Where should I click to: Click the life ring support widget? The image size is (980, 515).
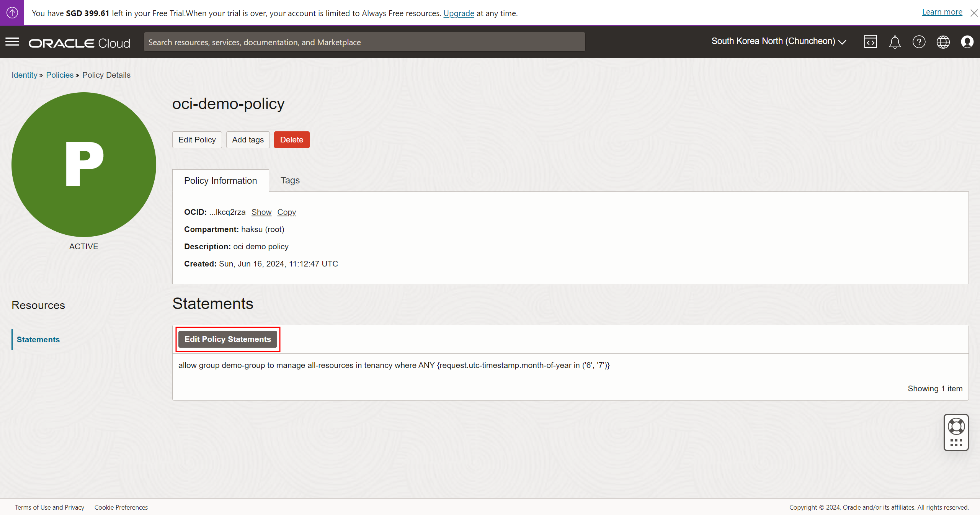(x=956, y=427)
